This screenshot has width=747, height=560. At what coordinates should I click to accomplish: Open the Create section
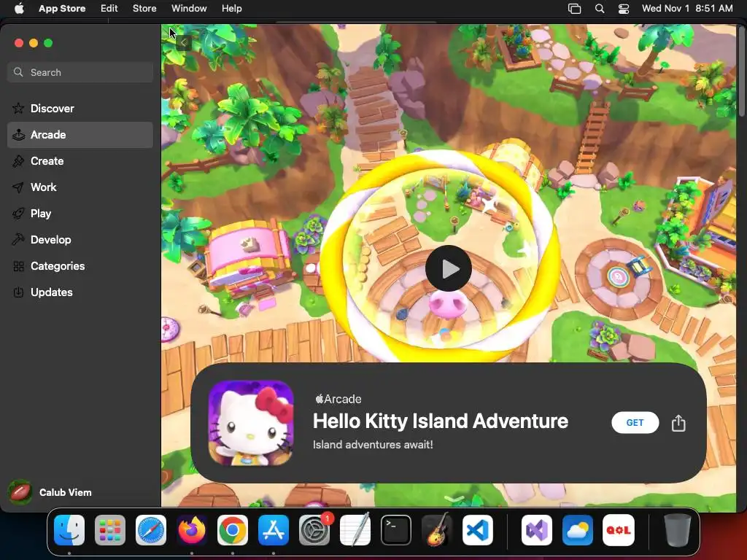80,161
